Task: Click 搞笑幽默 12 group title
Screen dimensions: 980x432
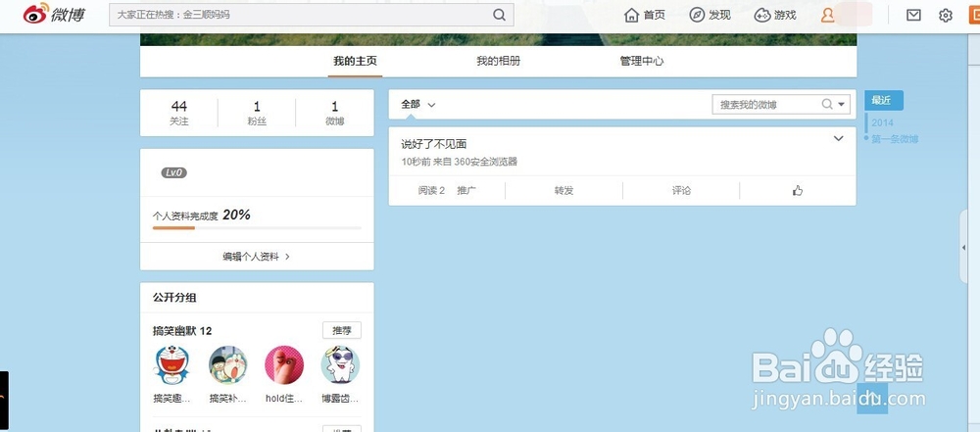Action: 182,331
